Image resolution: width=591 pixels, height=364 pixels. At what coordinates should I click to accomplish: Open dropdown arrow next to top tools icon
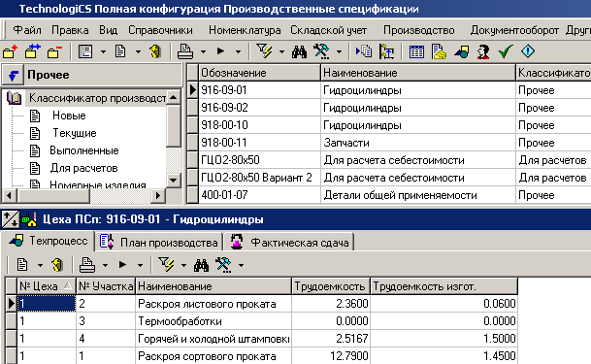[x=340, y=52]
